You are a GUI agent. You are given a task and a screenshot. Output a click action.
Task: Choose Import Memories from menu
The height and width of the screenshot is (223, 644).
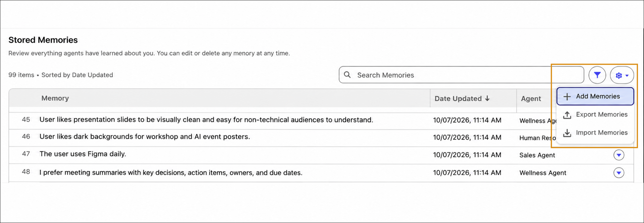[595, 133]
